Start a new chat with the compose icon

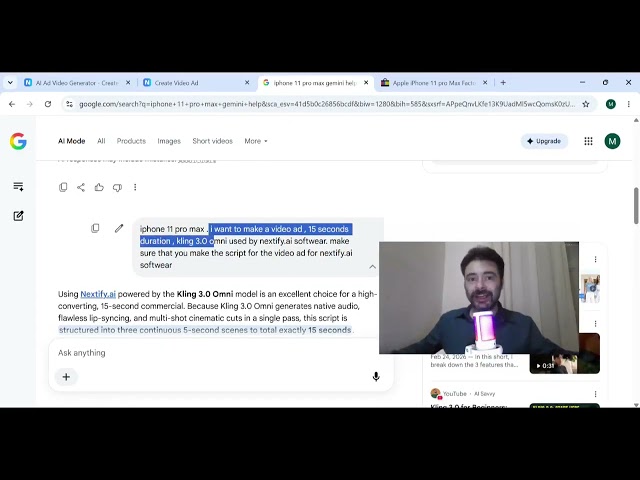pos(18,216)
